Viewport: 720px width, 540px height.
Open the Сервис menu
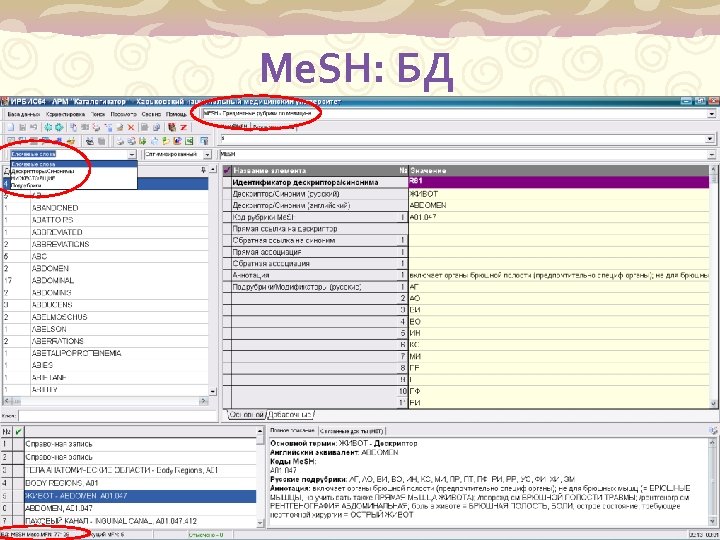coord(151,114)
